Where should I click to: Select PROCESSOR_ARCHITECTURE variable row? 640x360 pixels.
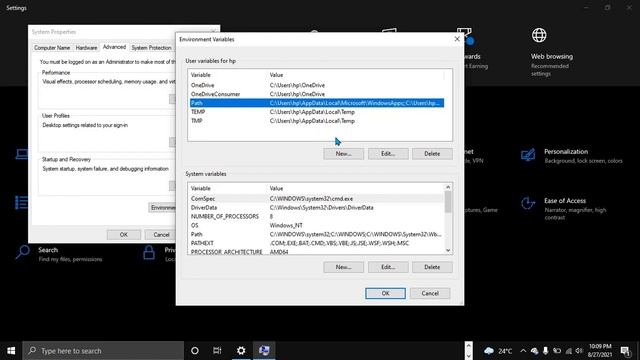pyautogui.click(x=317, y=251)
